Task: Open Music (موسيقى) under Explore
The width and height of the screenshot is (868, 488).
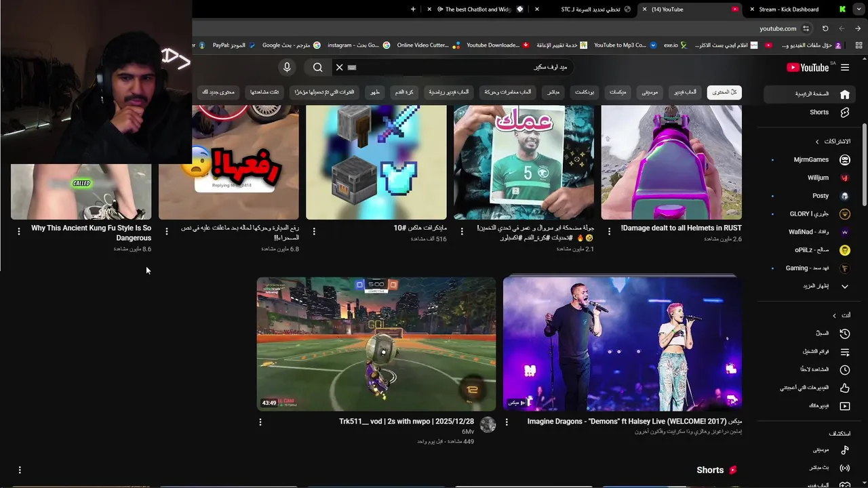Action: pyautogui.click(x=810, y=450)
